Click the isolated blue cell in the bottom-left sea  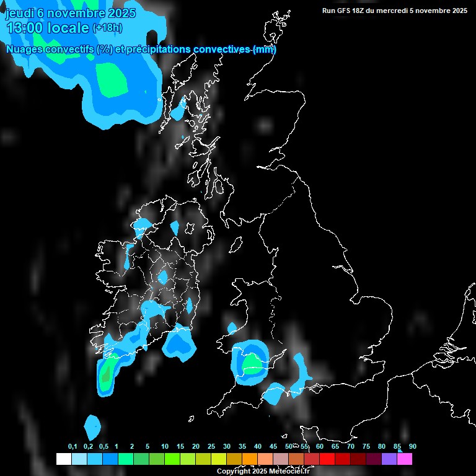pos(92,426)
